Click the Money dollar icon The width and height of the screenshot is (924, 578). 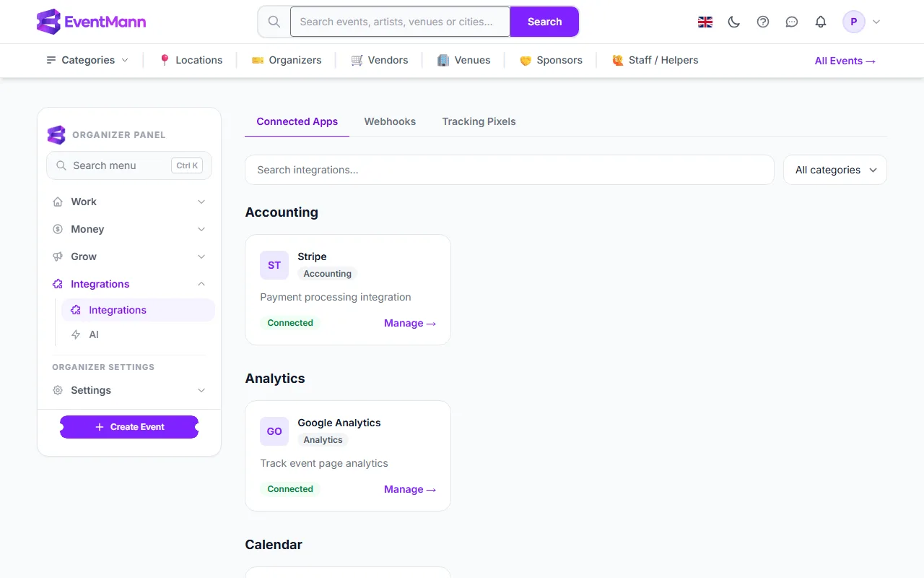[58, 229]
